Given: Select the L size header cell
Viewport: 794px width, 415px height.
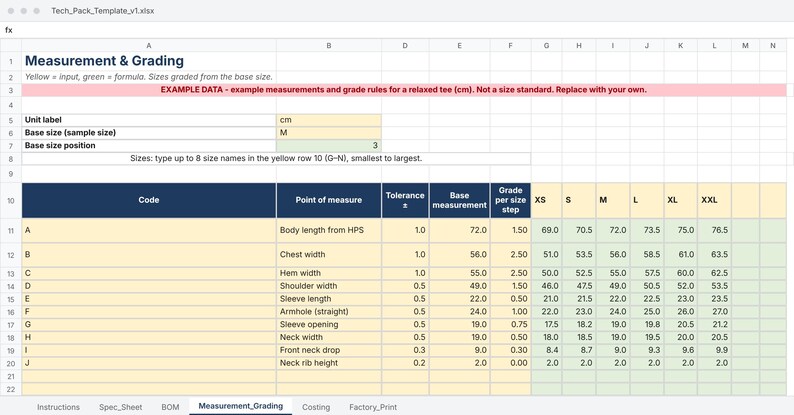Looking at the screenshot, I should (x=647, y=200).
